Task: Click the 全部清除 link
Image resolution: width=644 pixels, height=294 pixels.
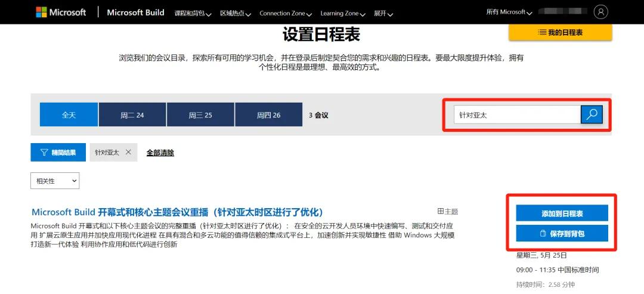Action: point(160,153)
